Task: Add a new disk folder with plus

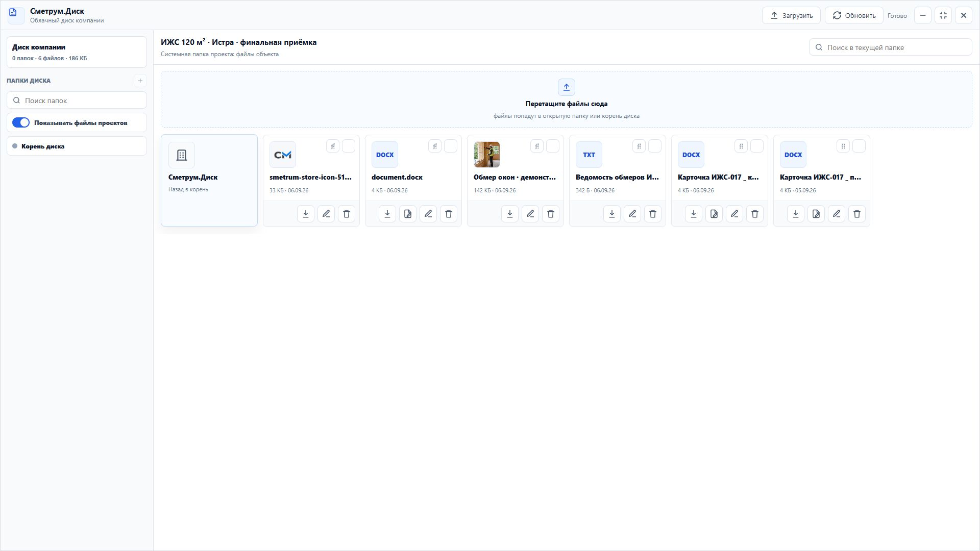Action: [140, 81]
